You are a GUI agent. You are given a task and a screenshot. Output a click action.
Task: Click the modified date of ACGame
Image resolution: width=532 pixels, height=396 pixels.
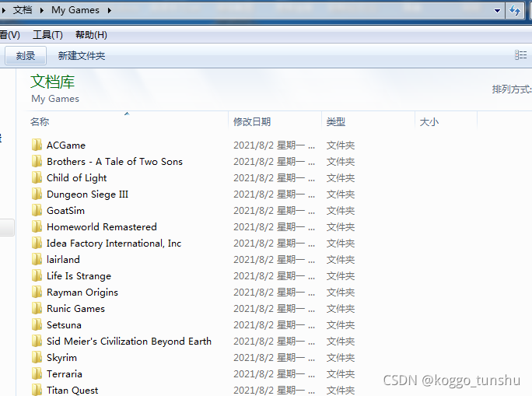274,145
